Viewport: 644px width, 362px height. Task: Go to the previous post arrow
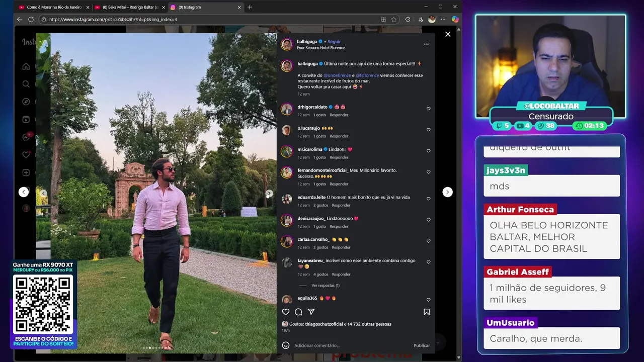point(24,192)
